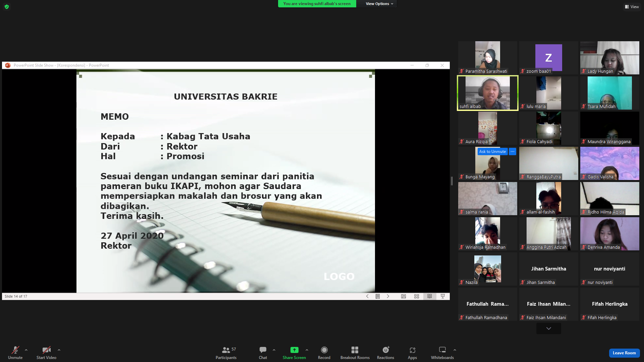Select Jihan Sarmitha's participant tile
Screen dimensions: 644x362
pyautogui.click(x=549, y=269)
